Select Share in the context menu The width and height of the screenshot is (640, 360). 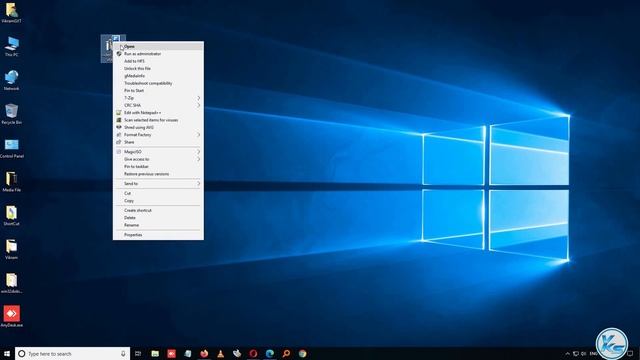[x=158, y=142]
